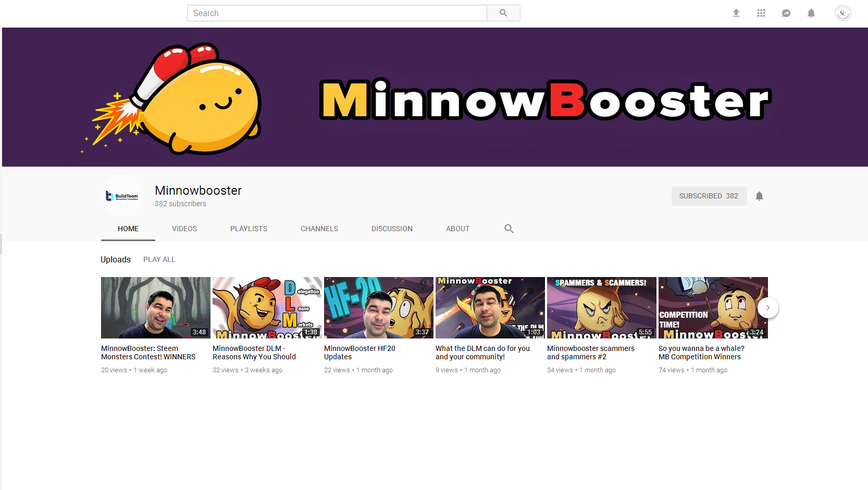This screenshot has height=490, width=868.
Task: Open the Spammers & Scammers video thumbnail
Action: [x=602, y=308]
